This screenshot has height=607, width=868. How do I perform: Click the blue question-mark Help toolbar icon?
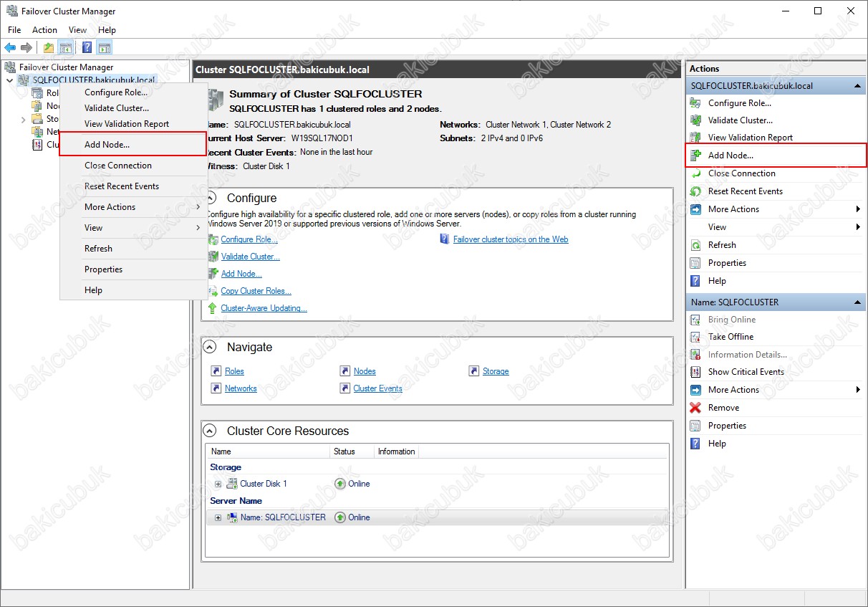pyautogui.click(x=87, y=48)
